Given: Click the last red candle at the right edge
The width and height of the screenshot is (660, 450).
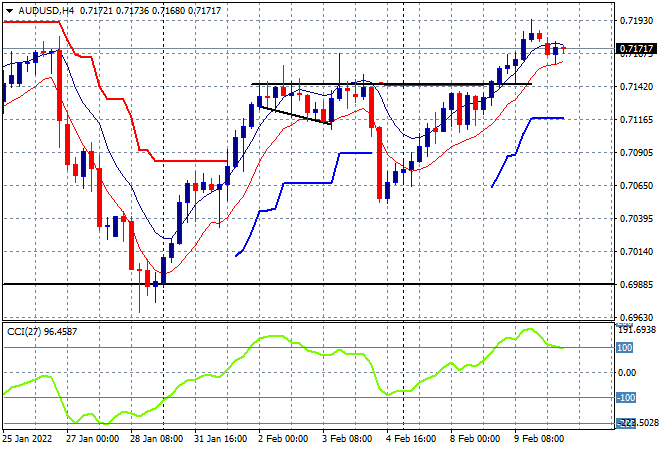Looking at the screenshot, I should tap(563, 49).
